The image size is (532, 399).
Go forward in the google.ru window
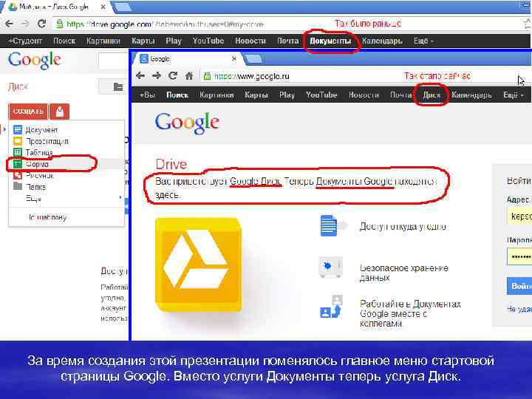pyautogui.click(x=157, y=75)
